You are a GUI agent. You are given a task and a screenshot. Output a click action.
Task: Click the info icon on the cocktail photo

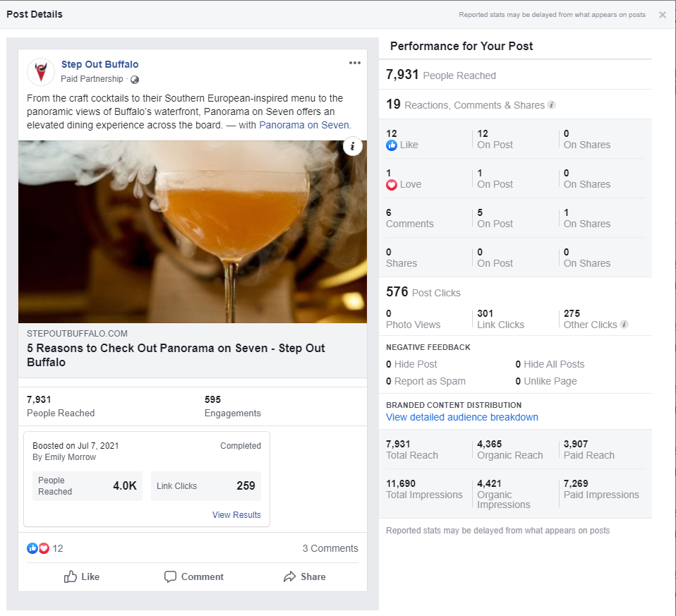pyautogui.click(x=352, y=147)
